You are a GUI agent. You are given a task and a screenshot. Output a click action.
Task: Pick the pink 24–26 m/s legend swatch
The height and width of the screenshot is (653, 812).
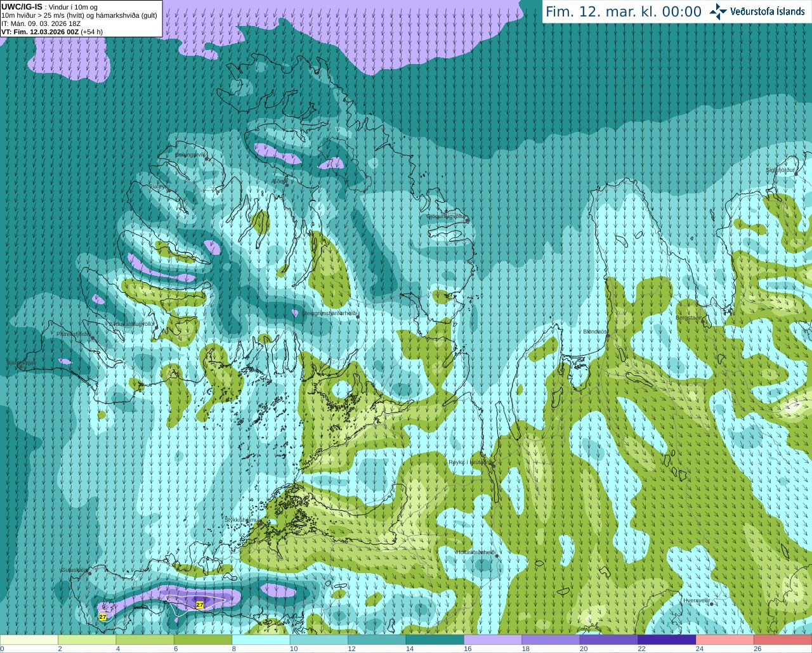pyautogui.click(x=725, y=640)
